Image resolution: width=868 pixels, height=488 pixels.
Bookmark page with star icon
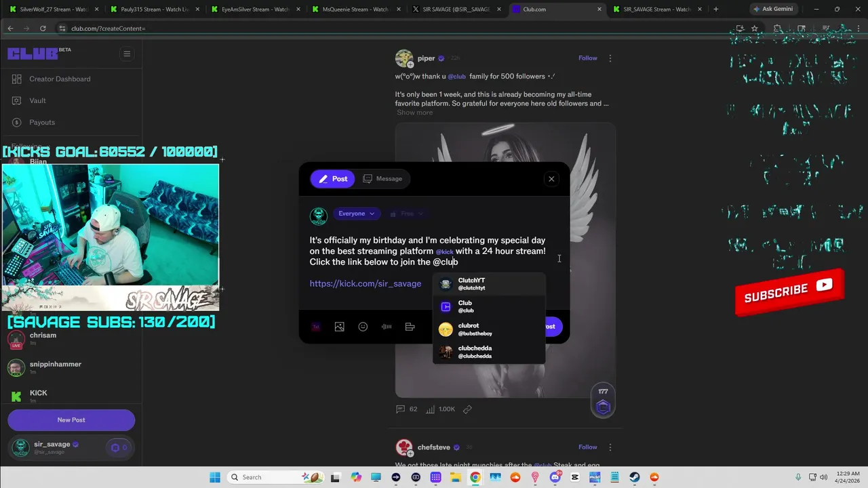coord(754,28)
